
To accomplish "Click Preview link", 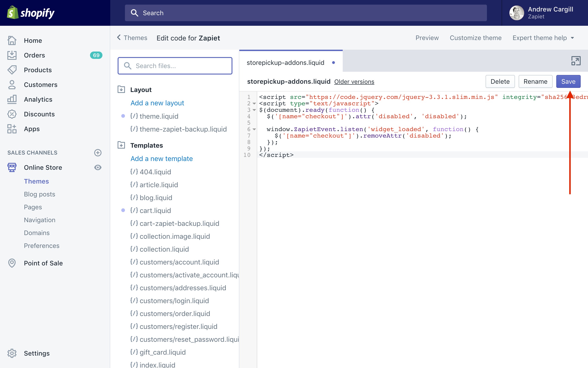I will (427, 38).
